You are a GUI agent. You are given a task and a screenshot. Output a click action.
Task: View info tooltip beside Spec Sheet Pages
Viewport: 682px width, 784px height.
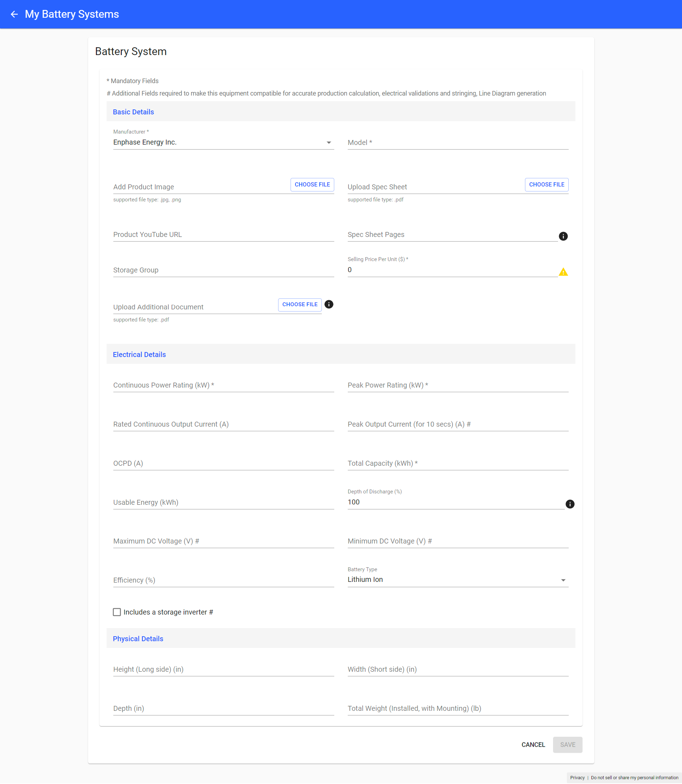[x=563, y=236]
